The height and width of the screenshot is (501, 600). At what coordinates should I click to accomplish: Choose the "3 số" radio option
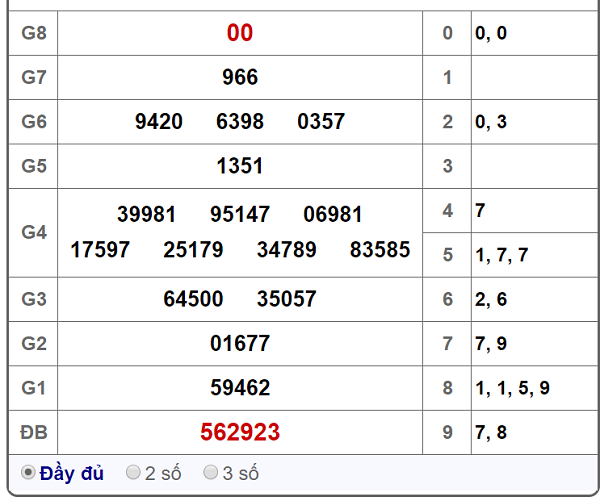click(210, 473)
